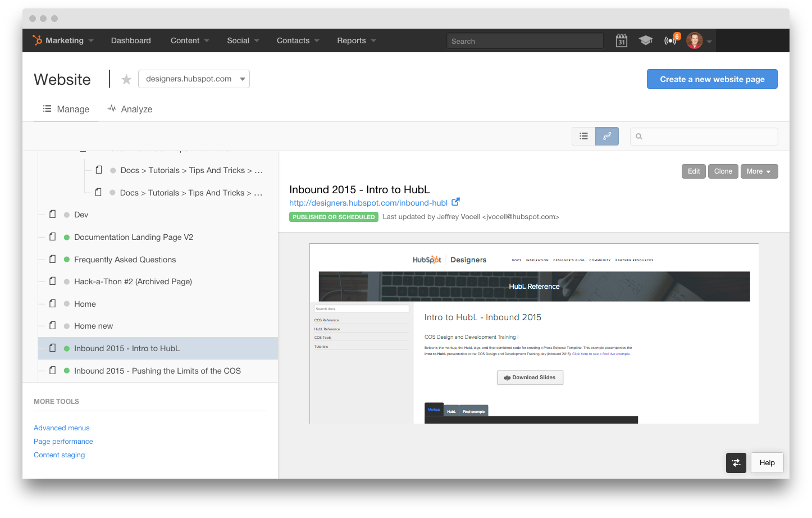
Task: Open Content staging link
Action: 60,455
